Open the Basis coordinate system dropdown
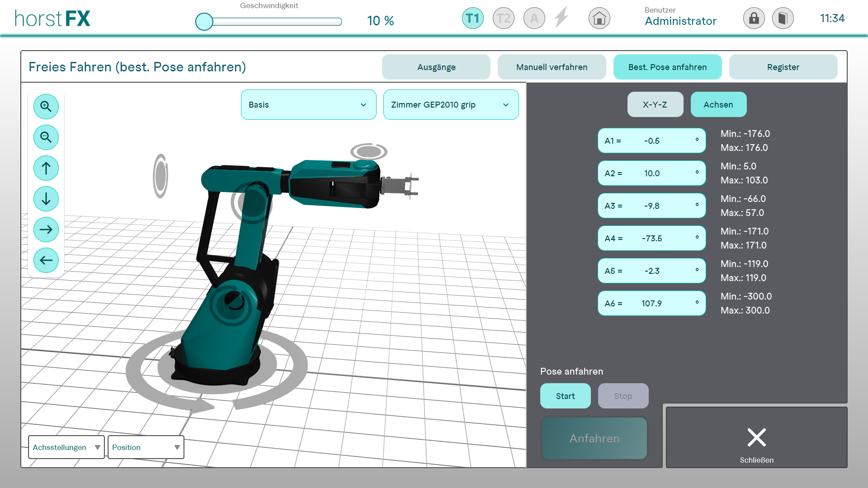 coord(308,105)
